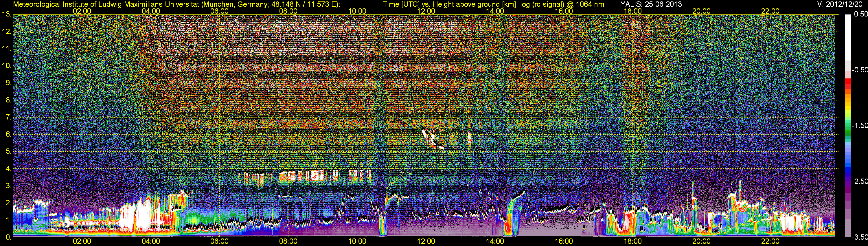Click the 10:00 label on the bottom time axis
868x246 pixels.
(x=357, y=242)
